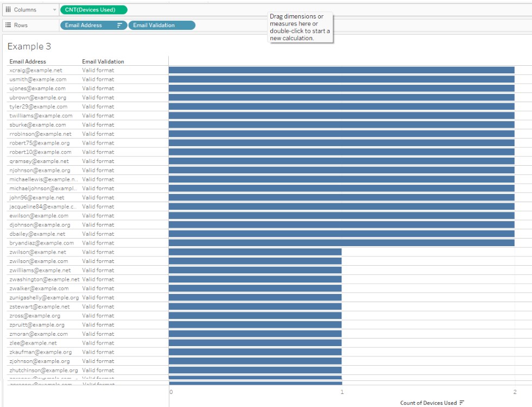Click the sort icon on the Email Address pill
The image size is (532, 407).
pos(119,25)
